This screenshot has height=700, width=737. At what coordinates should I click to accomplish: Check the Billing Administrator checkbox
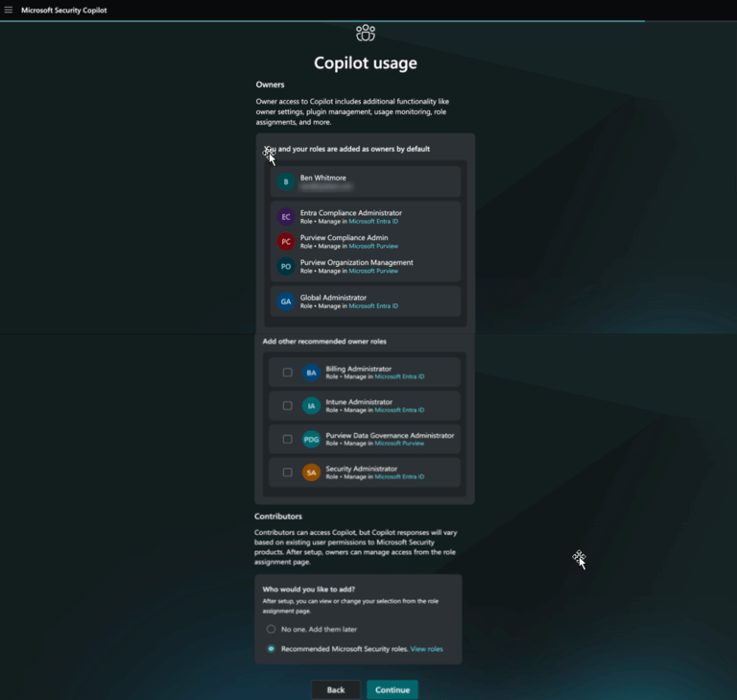(x=287, y=373)
